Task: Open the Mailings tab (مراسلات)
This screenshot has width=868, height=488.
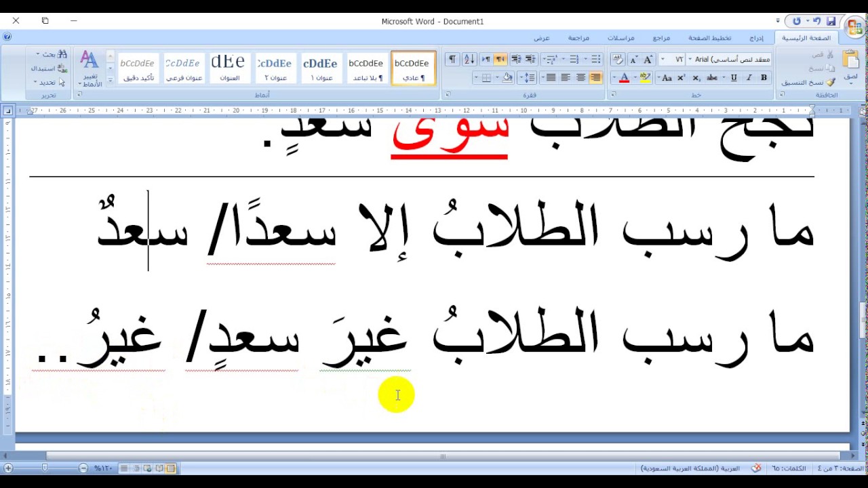Action: pos(620,38)
